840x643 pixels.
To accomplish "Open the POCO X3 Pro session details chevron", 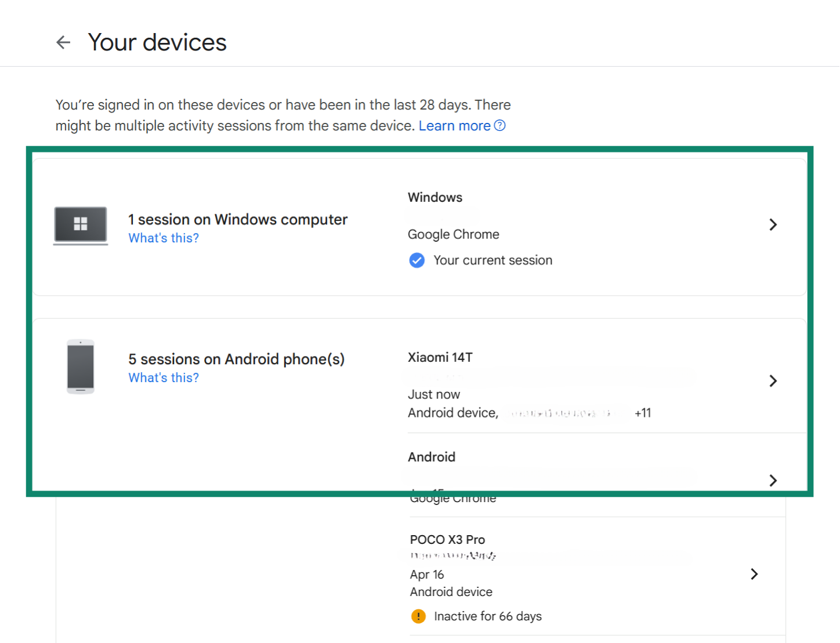I will click(x=754, y=574).
